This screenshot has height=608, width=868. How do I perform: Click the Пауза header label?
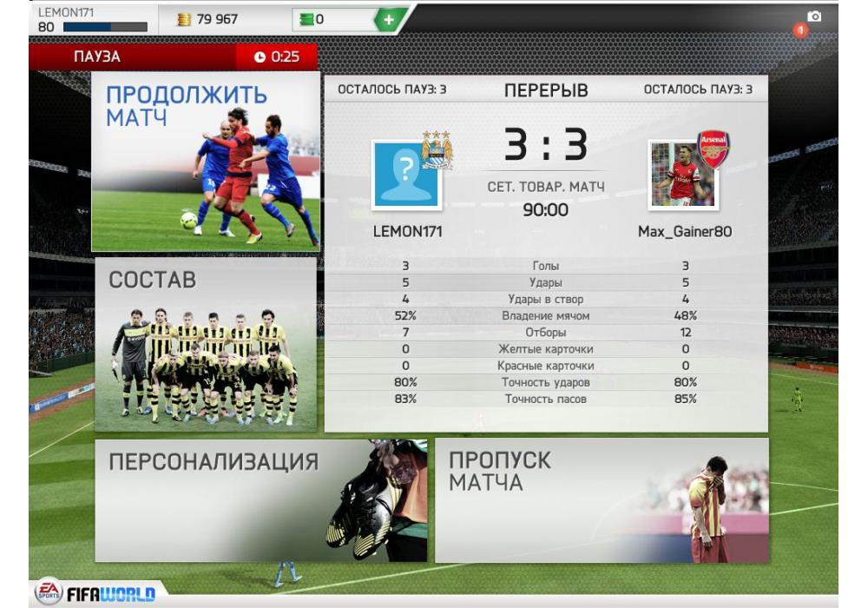97,56
